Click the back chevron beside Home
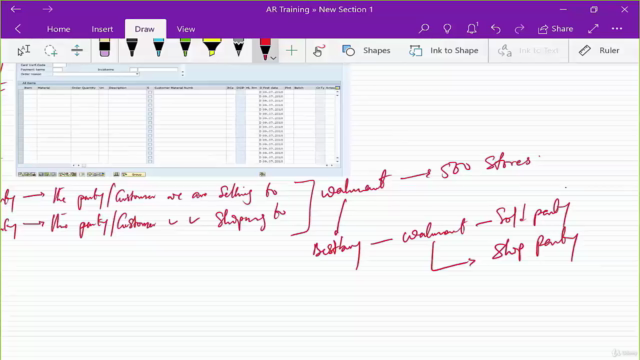 [x=18, y=29]
